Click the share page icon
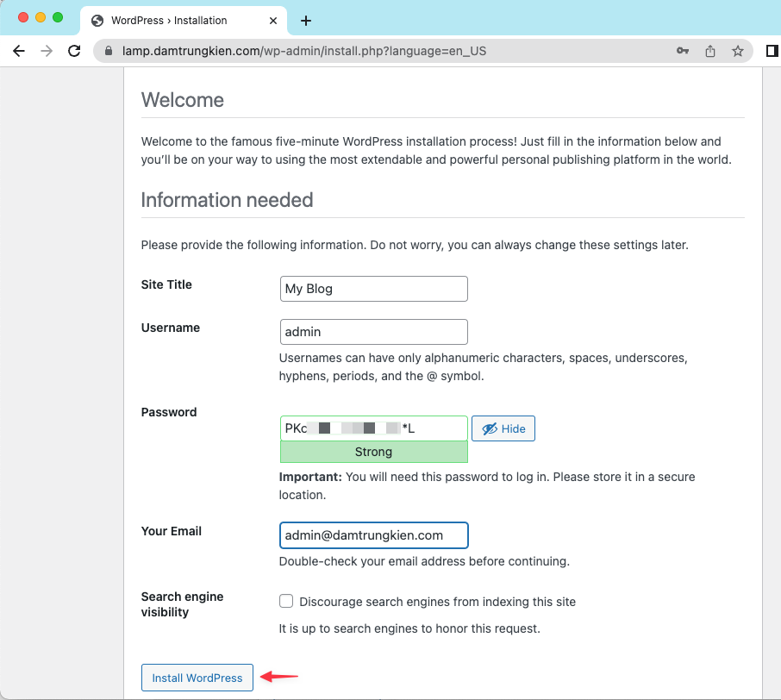Viewport: 781px width, 700px height. pos(710,51)
